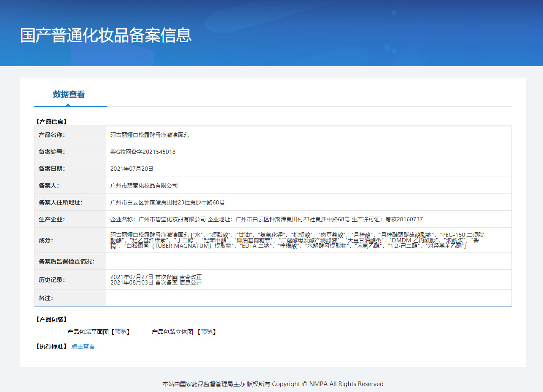Viewport: 543px width, 392px height.
Task: Click the filing date 2021年07月20日
Action: 132,169
